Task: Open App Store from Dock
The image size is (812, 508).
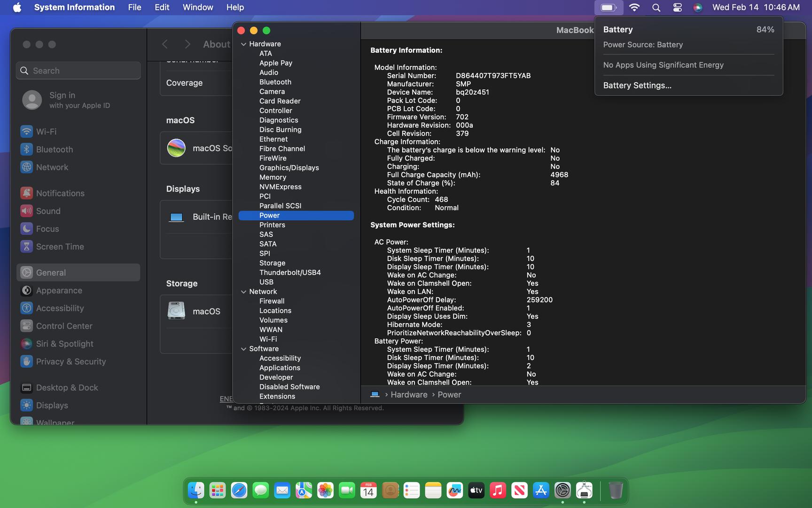Action: (x=541, y=491)
